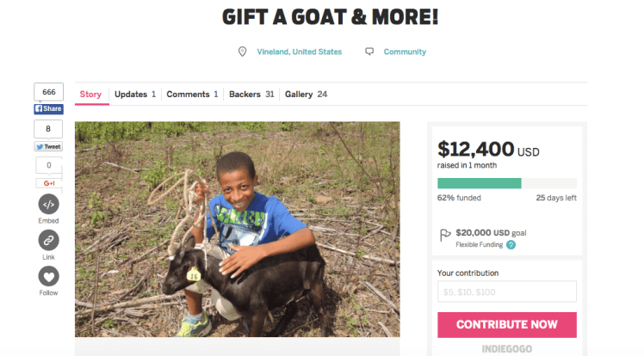Click the Flexible Funding help icon
This screenshot has height=356, width=644.
tap(511, 245)
